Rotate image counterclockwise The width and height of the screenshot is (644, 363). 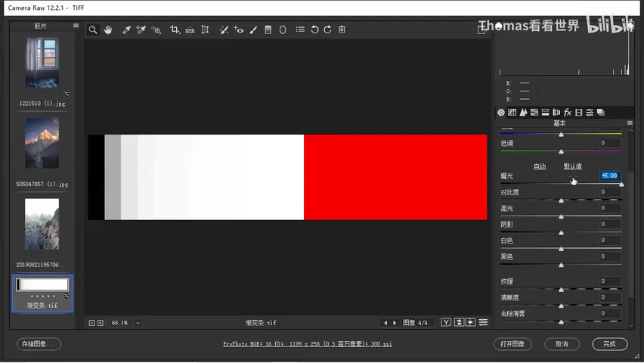(x=314, y=29)
